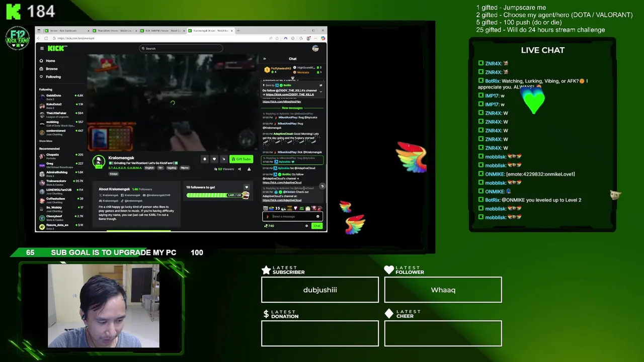Click the reply arrow on chat message
Viewport: 644px width, 362px height.
click(x=322, y=187)
